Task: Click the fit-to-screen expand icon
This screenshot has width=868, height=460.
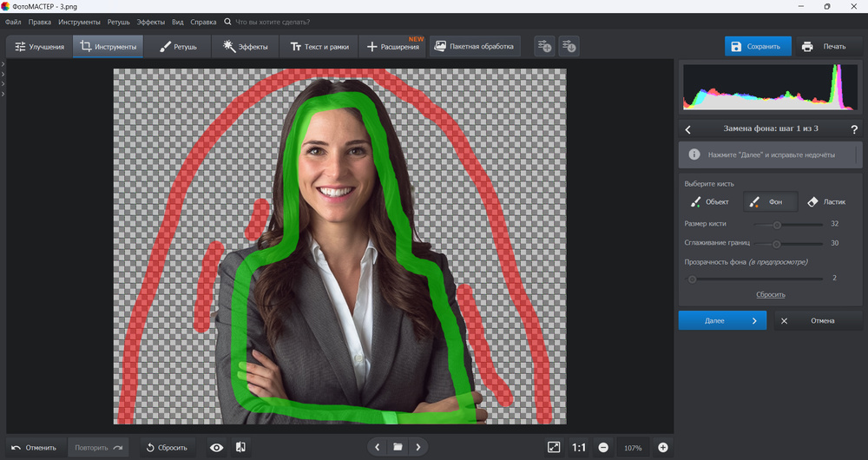Action: tap(554, 447)
